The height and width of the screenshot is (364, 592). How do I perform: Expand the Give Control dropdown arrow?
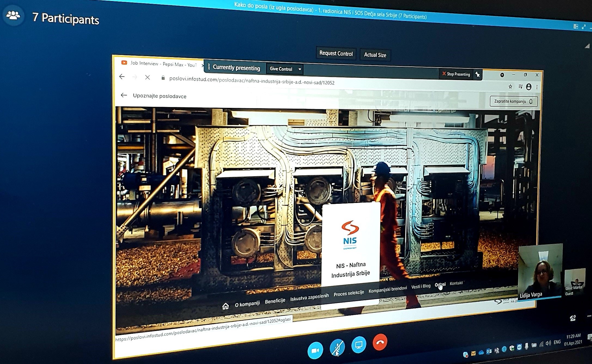click(300, 69)
